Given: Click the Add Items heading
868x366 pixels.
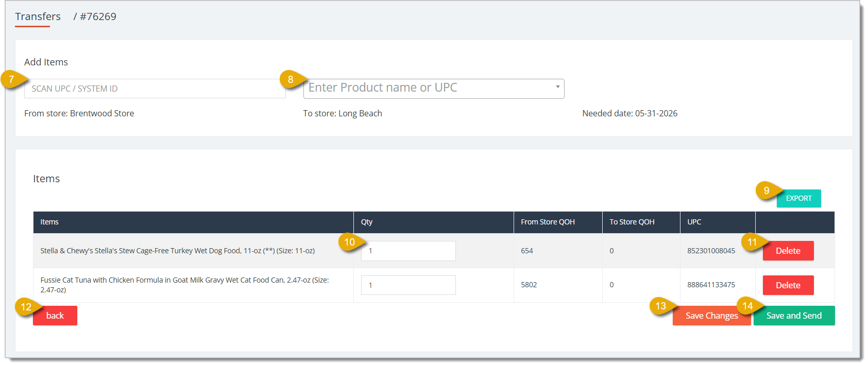Looking at the screenshot, I should (46, 62).
